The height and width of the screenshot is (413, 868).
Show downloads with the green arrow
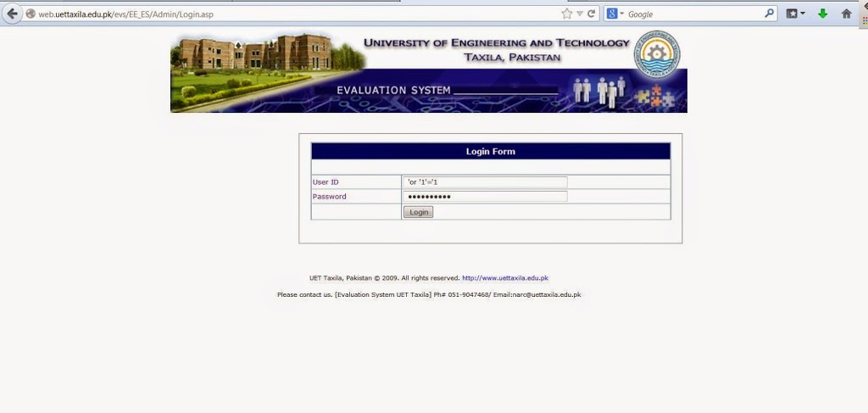[822, 14]
